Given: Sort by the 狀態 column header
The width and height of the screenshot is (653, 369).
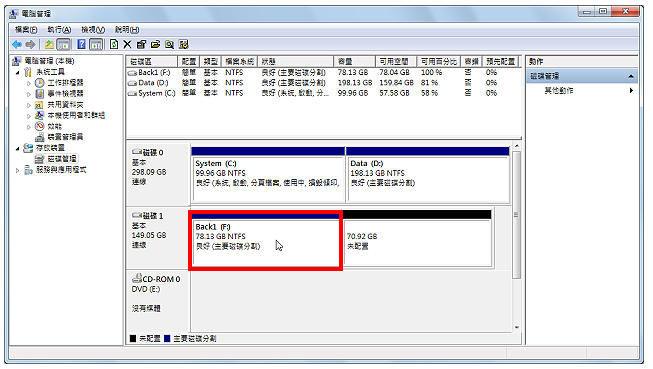Looking at the screenshot, I should click(295, 62).
